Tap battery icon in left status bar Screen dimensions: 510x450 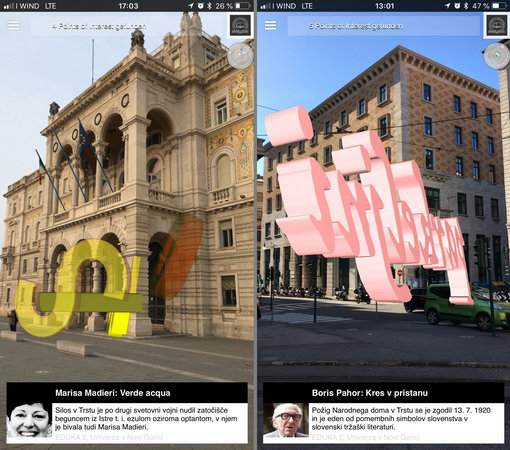243,6
